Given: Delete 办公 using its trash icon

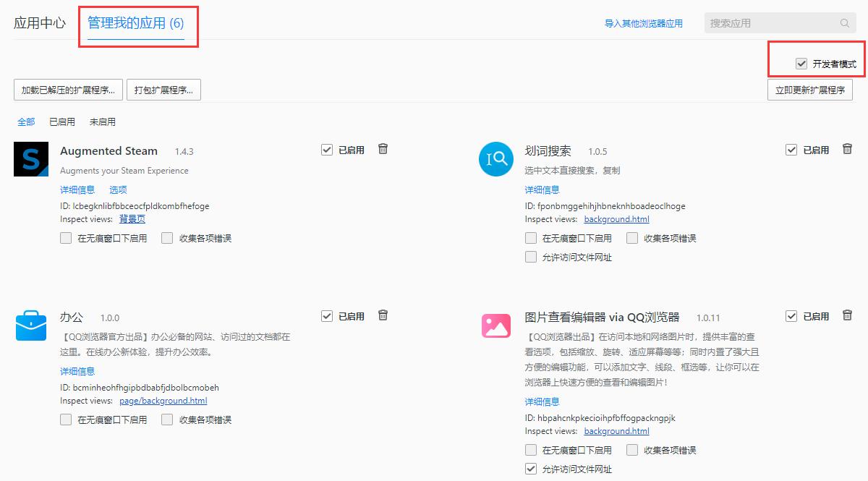Looking at the screenshot, I should click(x=383, y=315).
